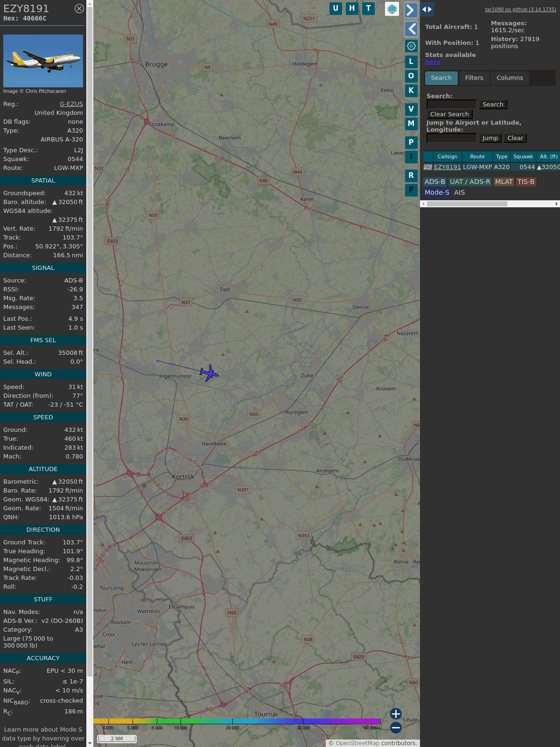
Task: Toggle the F map button
Action: [411, 190]
